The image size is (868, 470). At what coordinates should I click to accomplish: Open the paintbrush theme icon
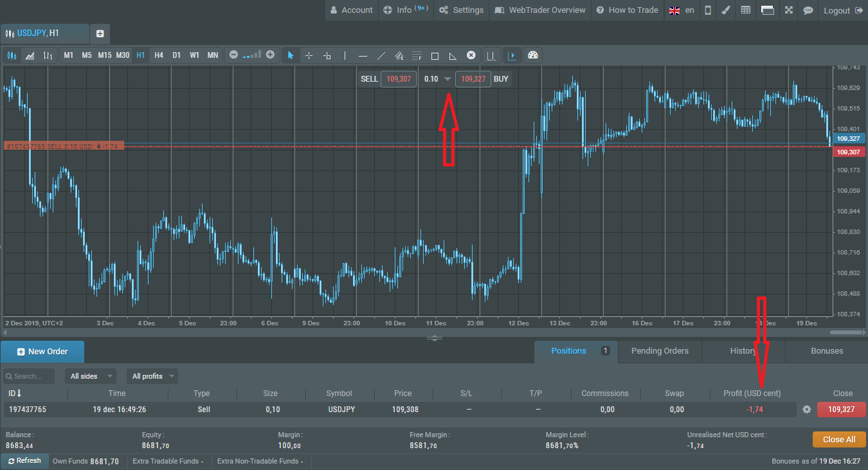click(725, 10)
